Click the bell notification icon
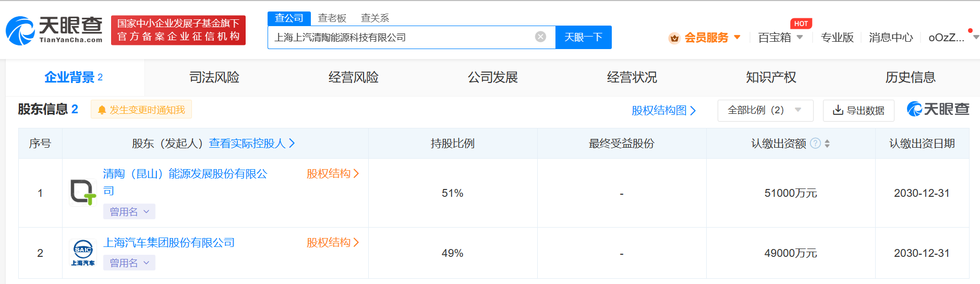The width and height of the screenshot is (980, 284). 102,110
